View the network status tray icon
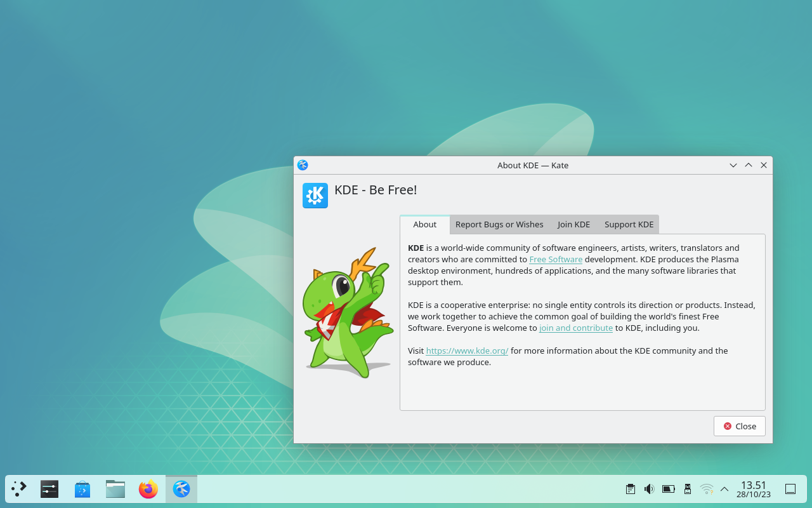 click(x=706, y=489)
